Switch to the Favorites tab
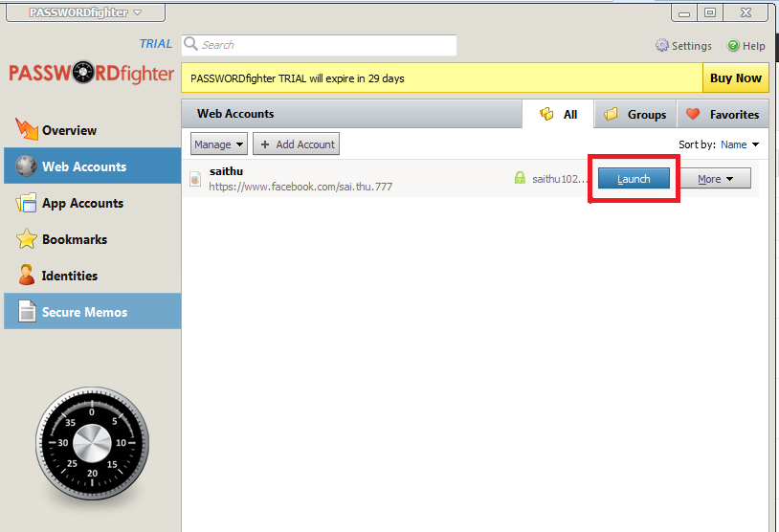 723,114
